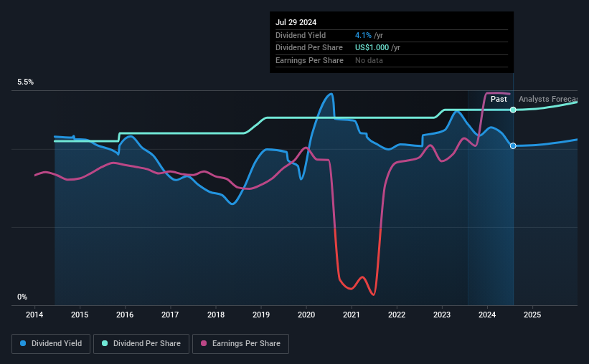The width and height of the screenshot is (589, 364).
Task: Click the teal data point marker on Dividend Per Share line
Action: coord(513,110)
